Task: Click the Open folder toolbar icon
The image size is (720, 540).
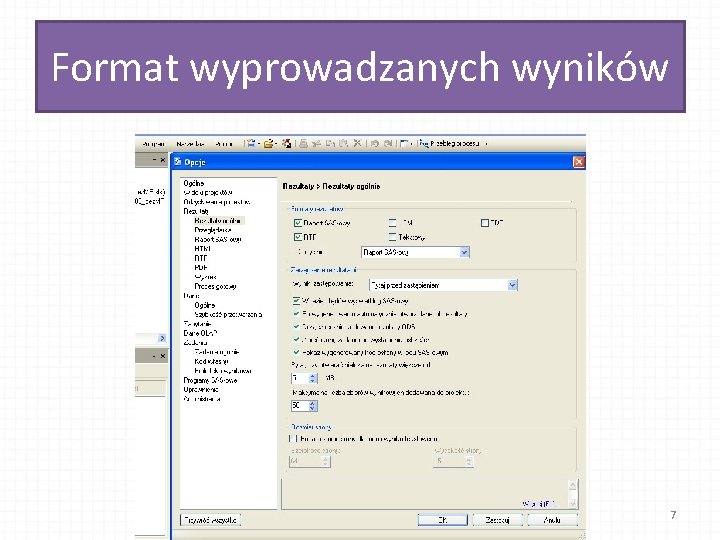Action: click(268, 144)
